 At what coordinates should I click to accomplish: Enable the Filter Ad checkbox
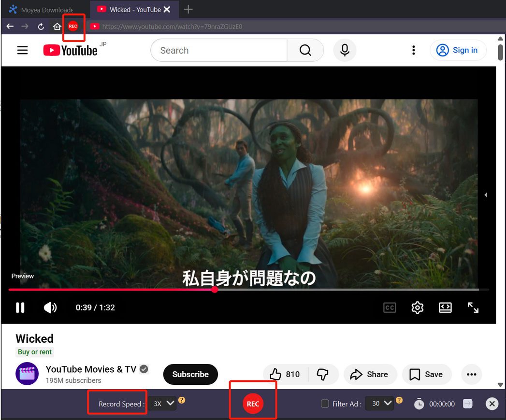point(325,404)
